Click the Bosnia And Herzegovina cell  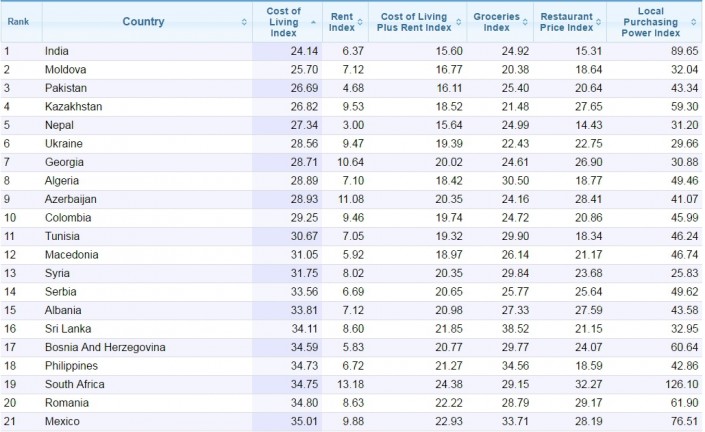[x=105, y=347]
